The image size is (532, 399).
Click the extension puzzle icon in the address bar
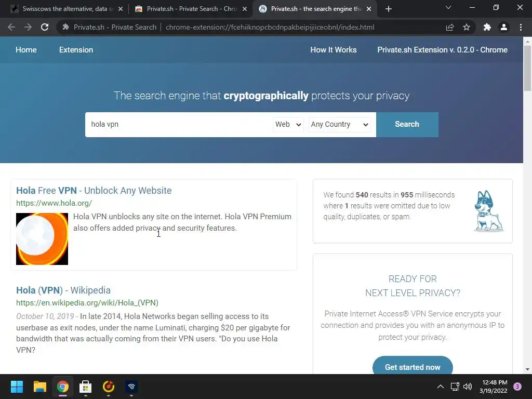66,27
